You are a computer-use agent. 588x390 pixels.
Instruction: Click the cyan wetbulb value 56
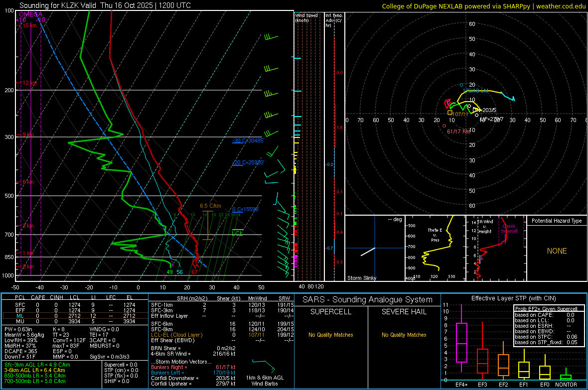click(x=179, y=272)
